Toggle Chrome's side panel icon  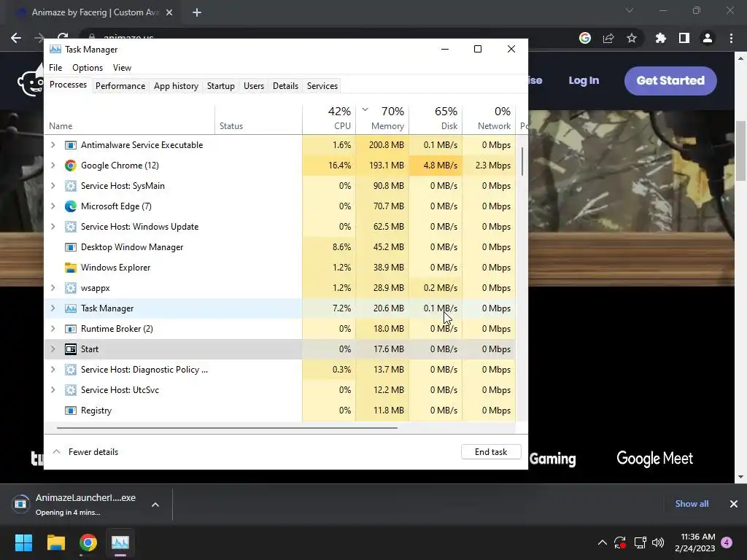click(x=684, y=38)
